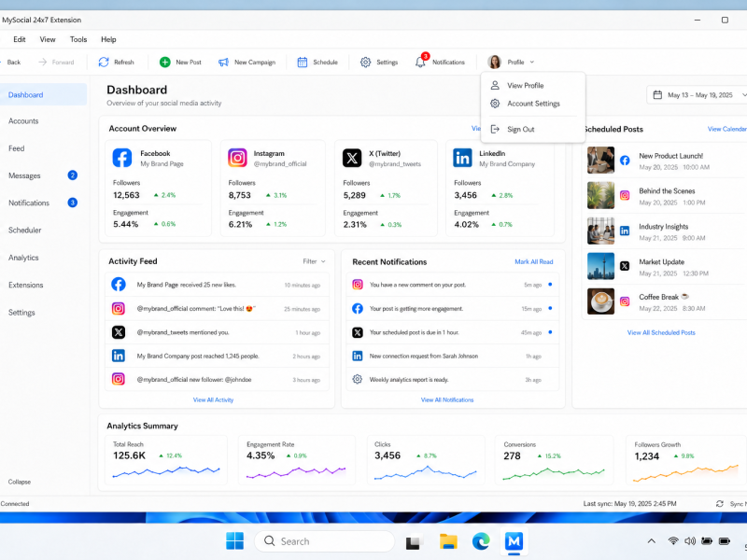Screen dimensions: 747x560
Task: Click the Instagram icon of new comment notification
Action: pyautogui.click(x=358, y=285)
